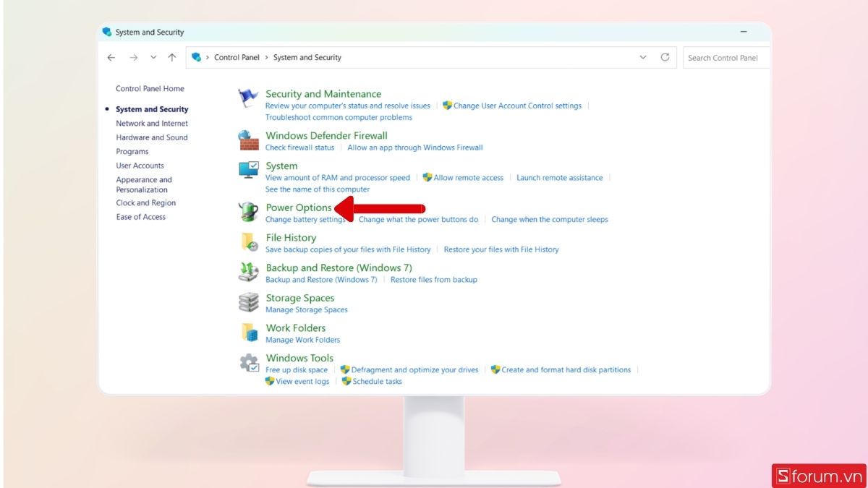Screen dimensions: 868x488
Task: Click Change when the computer sleeps
Action: point(550,219)
